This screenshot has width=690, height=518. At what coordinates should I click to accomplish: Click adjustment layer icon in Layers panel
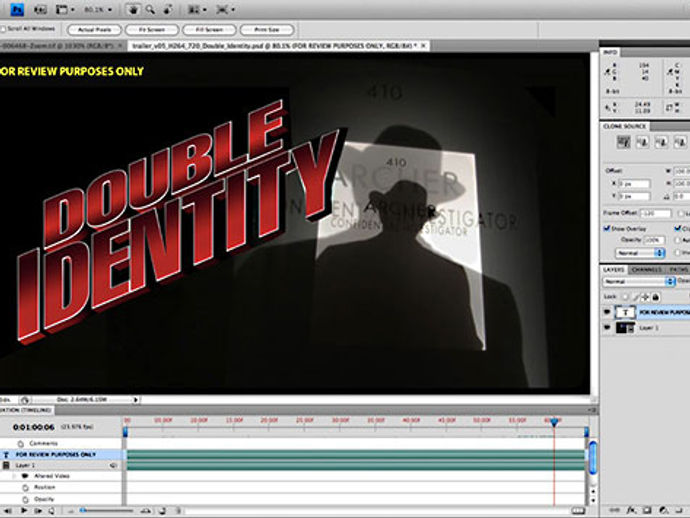tap(664, 511)
